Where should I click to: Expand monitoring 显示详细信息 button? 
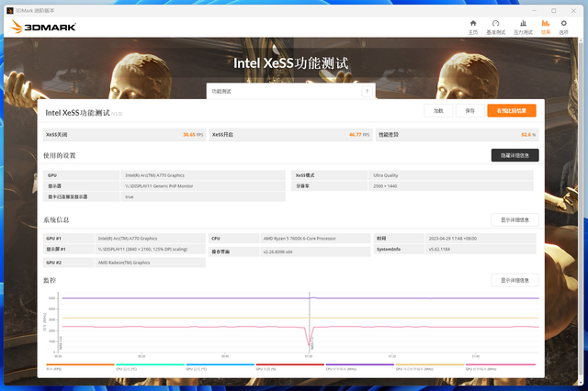514,280
